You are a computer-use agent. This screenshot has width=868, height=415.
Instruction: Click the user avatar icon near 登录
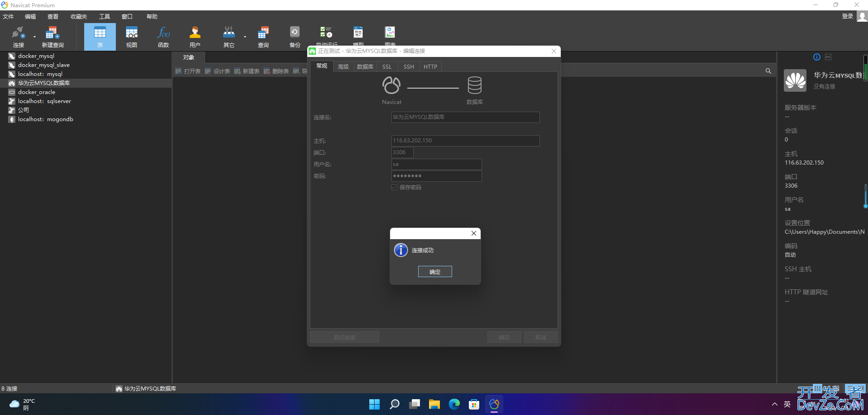tap(862, 16)
